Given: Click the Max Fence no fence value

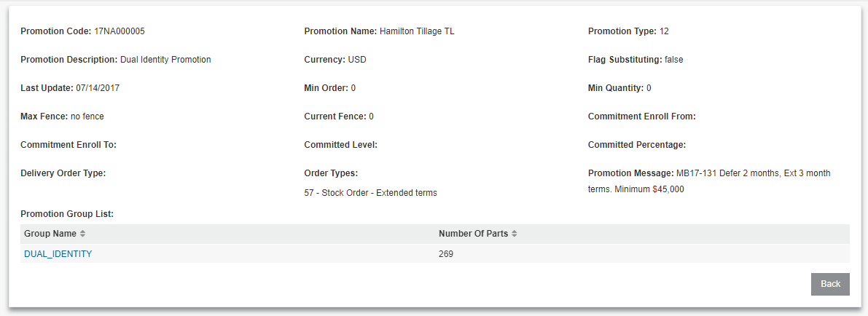Looking at the screenshot, I should pyautogui.click(x=87, y=116).
